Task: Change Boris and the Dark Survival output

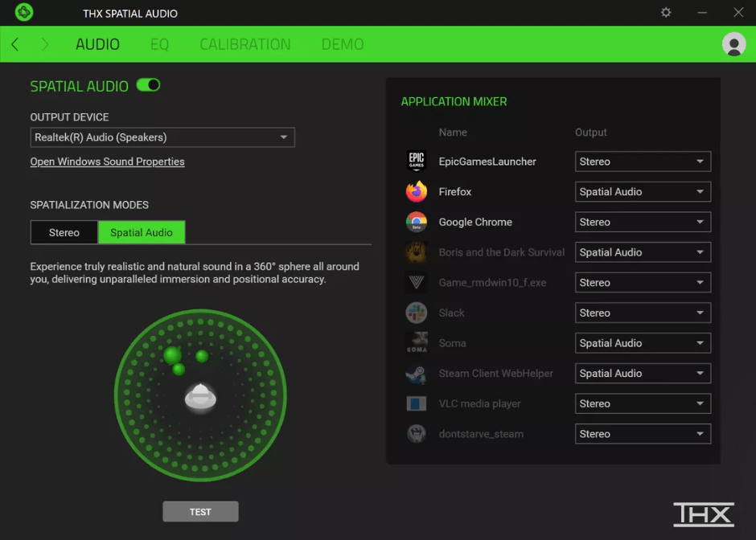Action: tap(643, 252)
